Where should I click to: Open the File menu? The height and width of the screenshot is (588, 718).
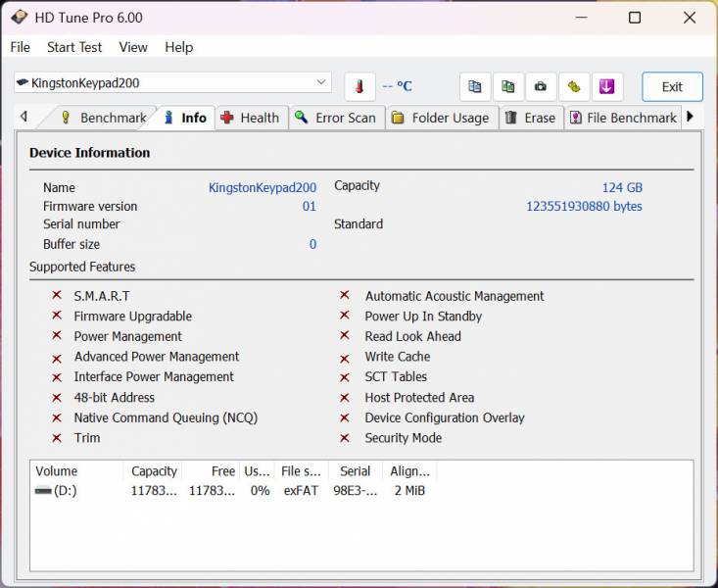(21, 47)
